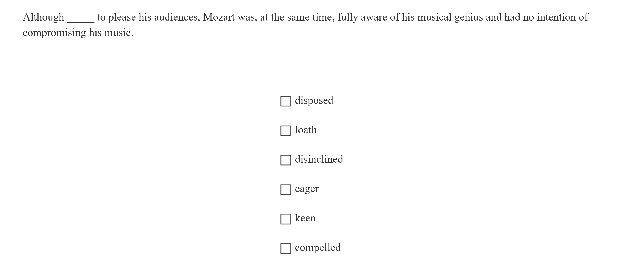The width and height of the screenshot is (644, 261).
Task: Click the word "disinclined" label
Action: pos(319,159)
